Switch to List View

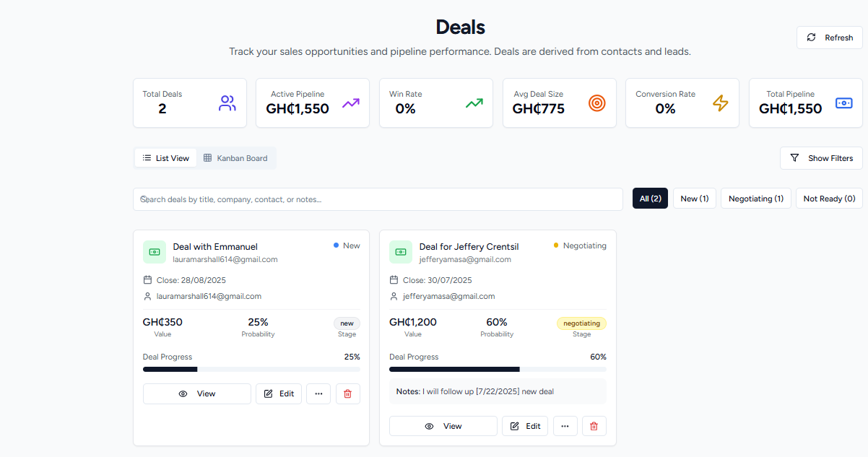[x=166, y=158]
